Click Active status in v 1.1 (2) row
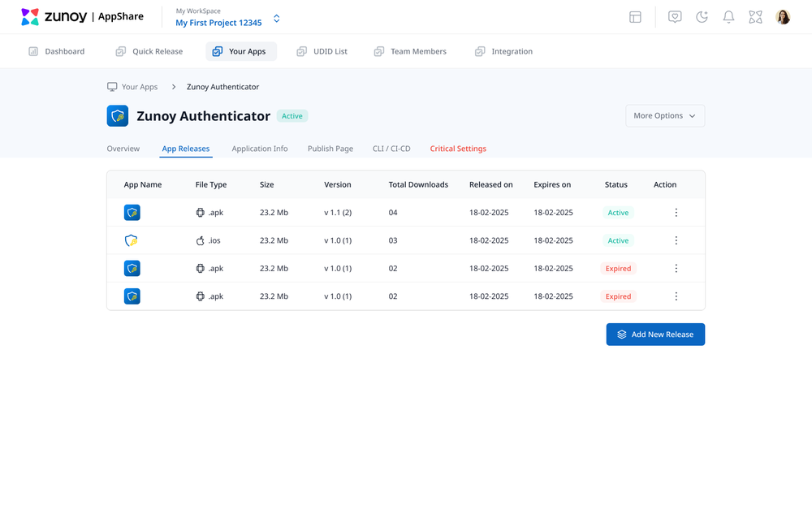Image resolution: width=812 pixels, height=527 pixels. point(618,213)
